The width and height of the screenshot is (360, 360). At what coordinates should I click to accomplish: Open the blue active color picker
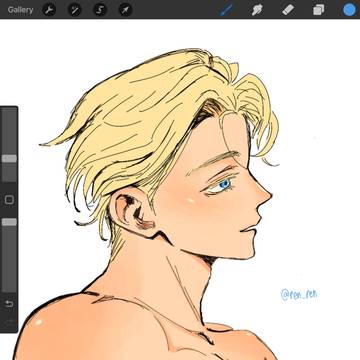(x=349, y=10)
